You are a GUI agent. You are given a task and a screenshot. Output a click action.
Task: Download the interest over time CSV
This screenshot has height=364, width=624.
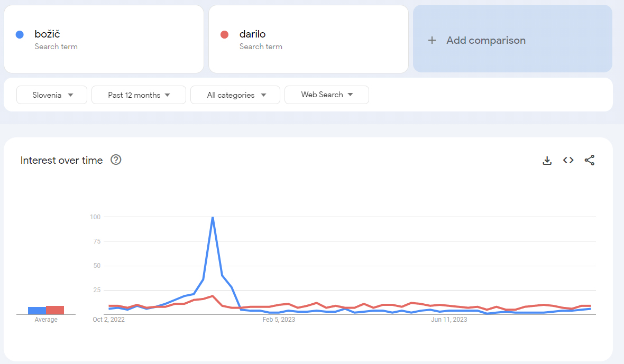coord(547,161)
